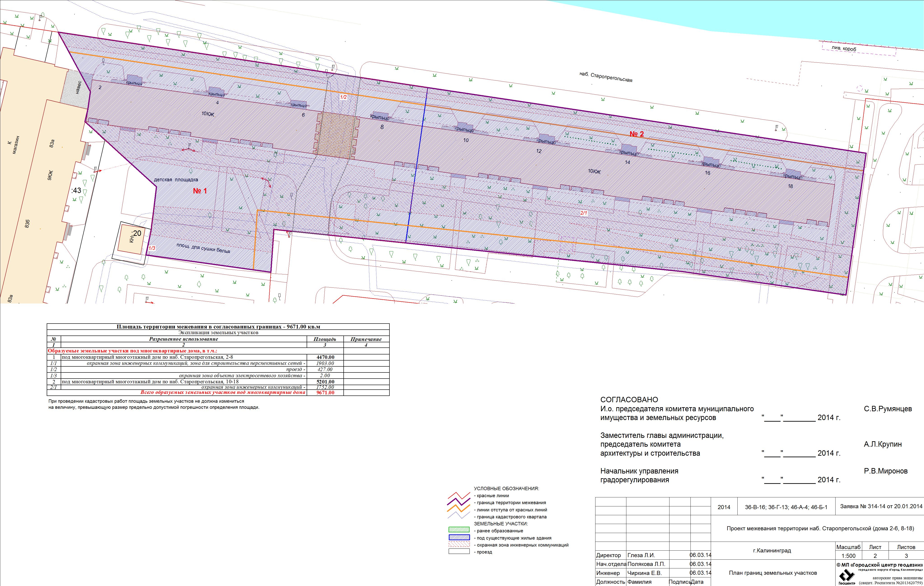Click the hatched 'навес' canopy area
The width and height of the screenshot is (924, 586).
tap(76, 88)
